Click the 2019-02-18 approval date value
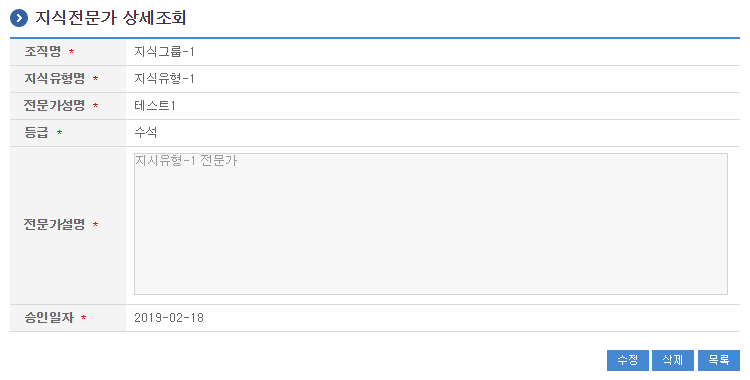 point(169,317)
